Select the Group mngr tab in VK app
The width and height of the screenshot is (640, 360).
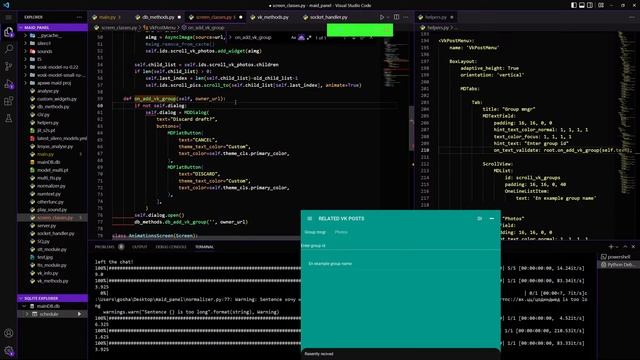coord(315,232)
